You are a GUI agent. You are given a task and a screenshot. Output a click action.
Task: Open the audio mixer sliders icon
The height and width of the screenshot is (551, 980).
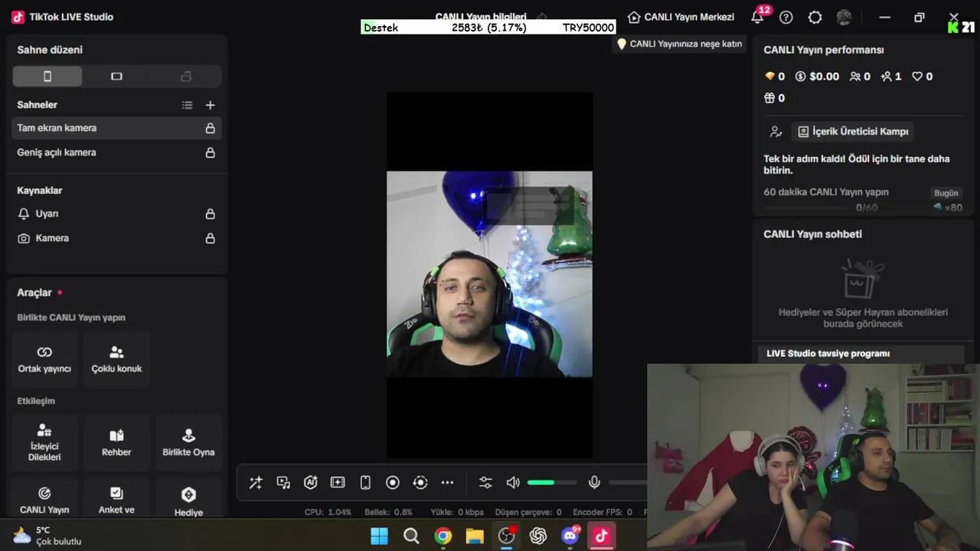[485, 482]
